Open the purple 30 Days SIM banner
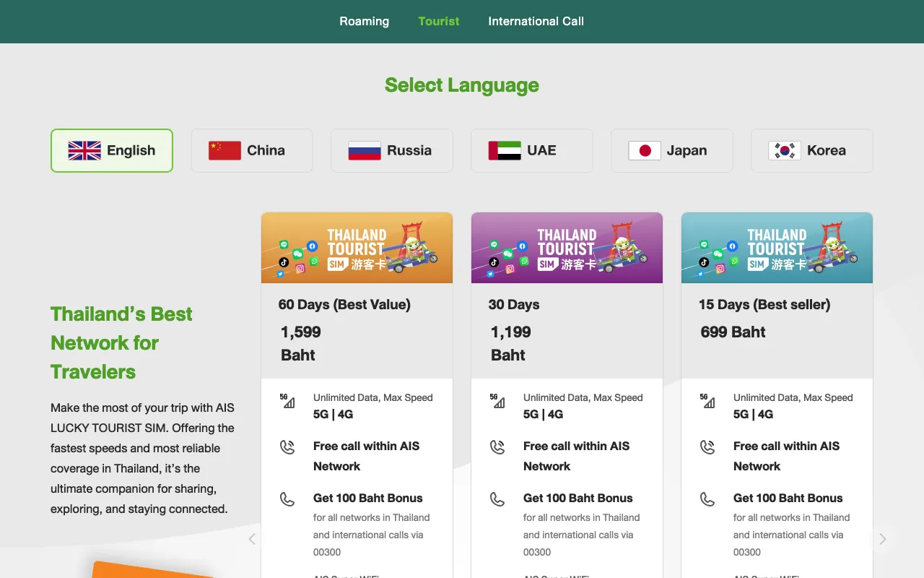This screenshot has height=578, width=924. [567, 248]
